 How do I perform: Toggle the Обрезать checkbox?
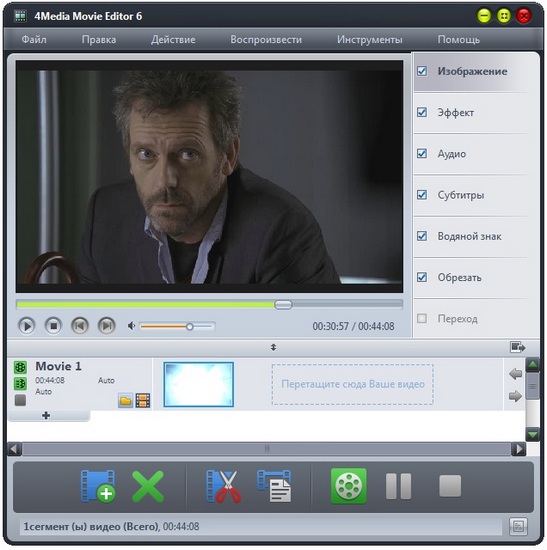tap(422, 277)
